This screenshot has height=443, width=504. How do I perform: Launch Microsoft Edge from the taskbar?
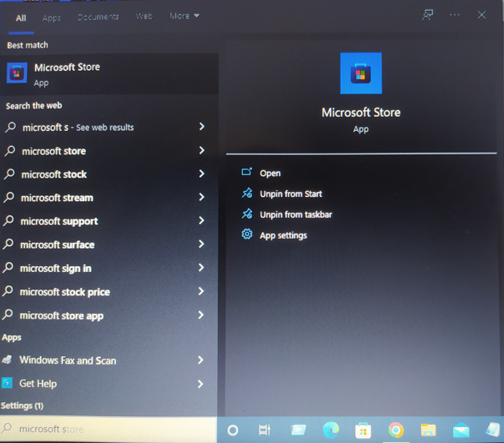point(330,430)
